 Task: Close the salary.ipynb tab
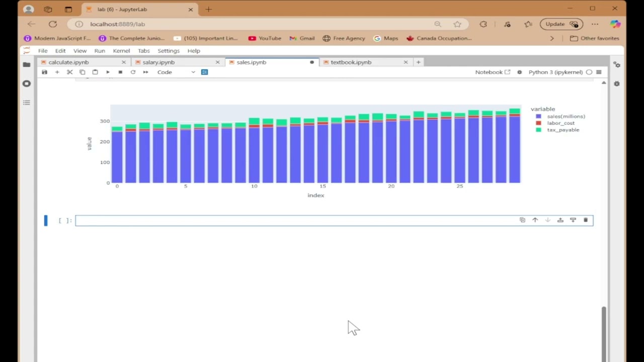click(x=217, y=62)
